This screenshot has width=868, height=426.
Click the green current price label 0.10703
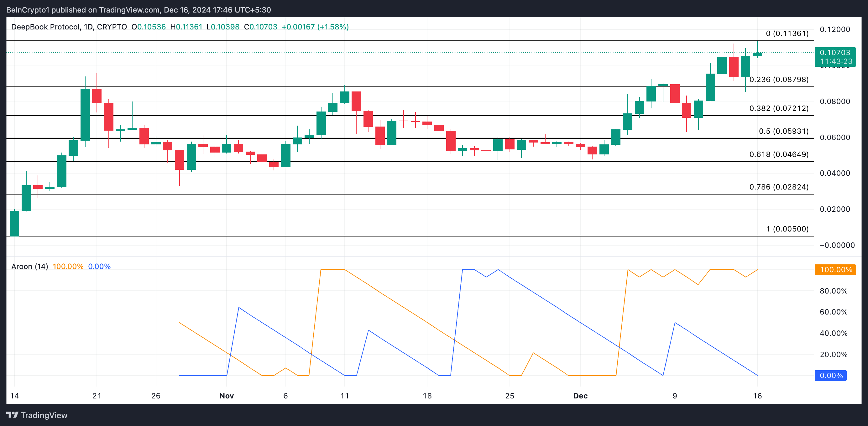[x=835, y=53]
